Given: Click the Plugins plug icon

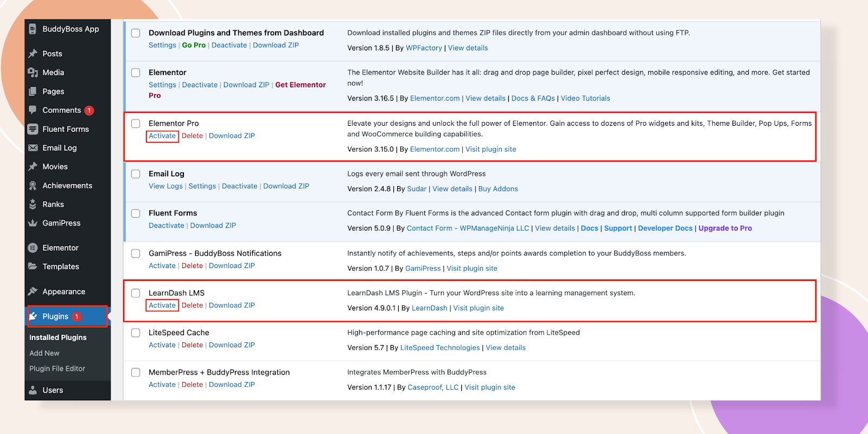Looking at the screenshot, I should tap(33, 316).
